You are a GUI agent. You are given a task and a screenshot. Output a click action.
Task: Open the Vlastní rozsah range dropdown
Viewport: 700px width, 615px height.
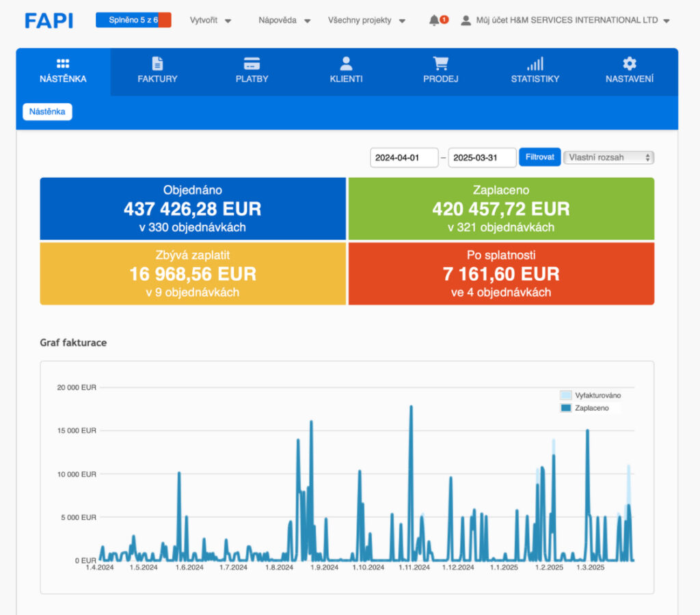click(608, 157)
